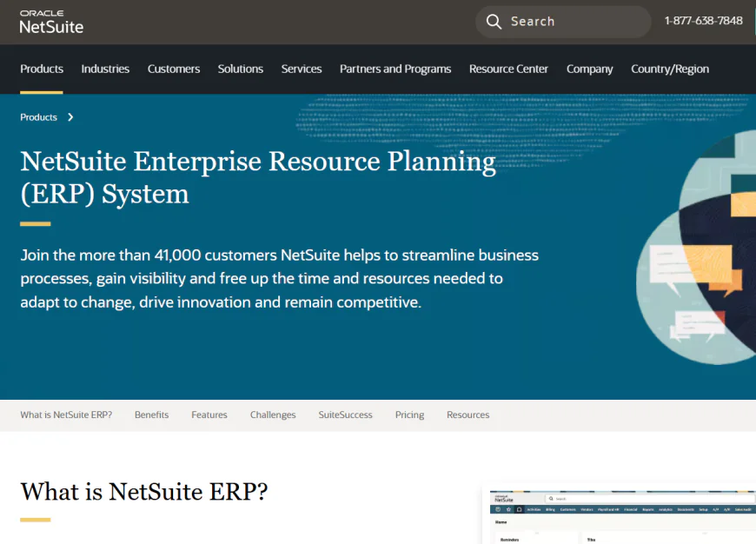756x544 pixels.
Task: Jump to the Pricing section
Action: tap(410, 415)
